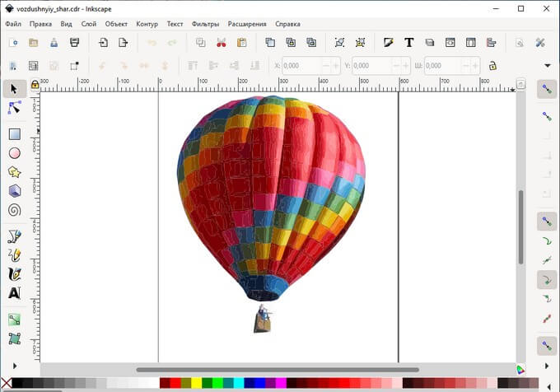Expand the tool controls bar overflow arrow
Screen dimensions: 560x392
547,66
